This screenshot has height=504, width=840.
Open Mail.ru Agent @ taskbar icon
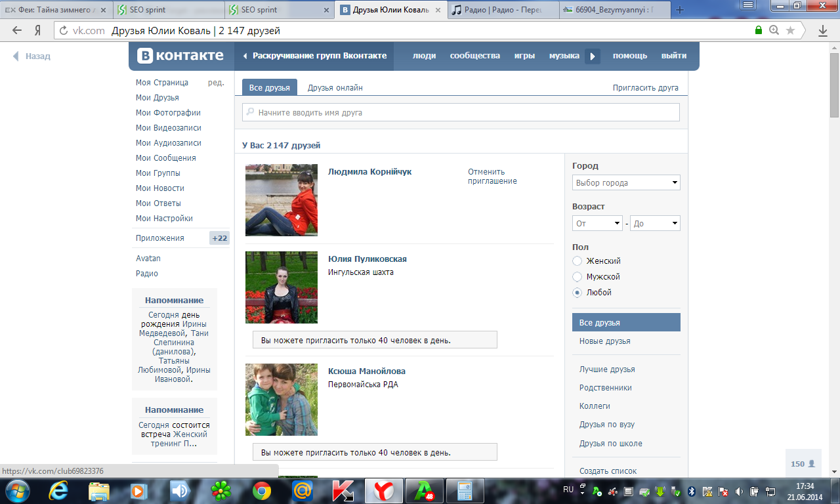[x=302, y=490]
